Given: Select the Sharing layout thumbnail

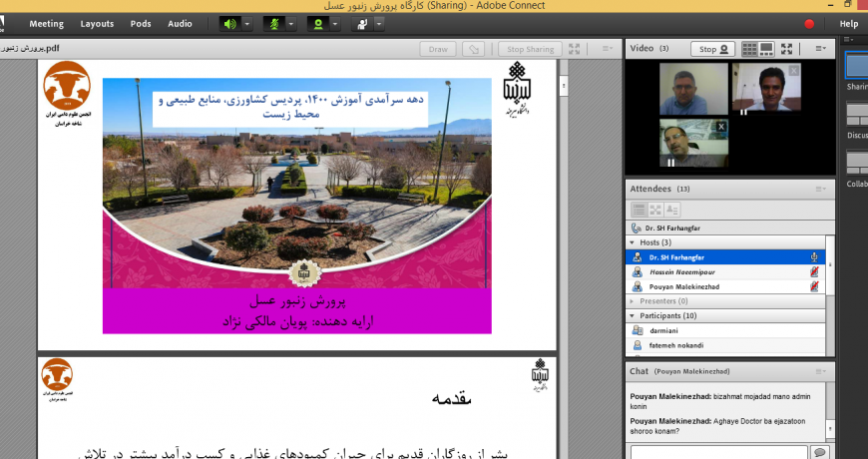Looking at the screenshot, I should click(x=857, y=64).
